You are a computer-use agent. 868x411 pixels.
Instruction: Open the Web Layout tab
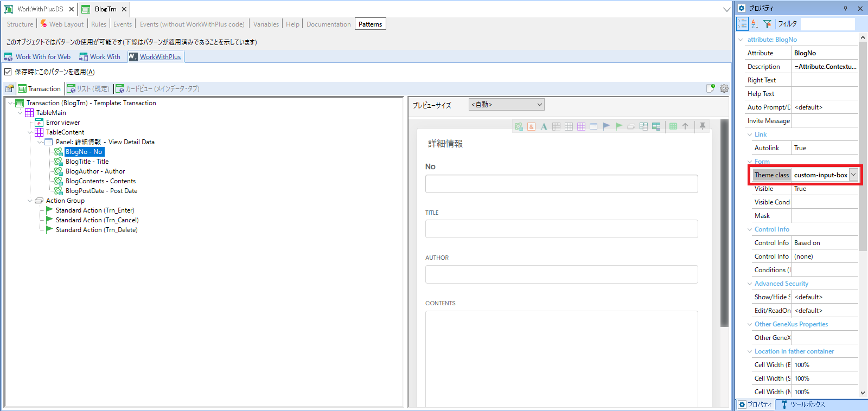point(62,24)
